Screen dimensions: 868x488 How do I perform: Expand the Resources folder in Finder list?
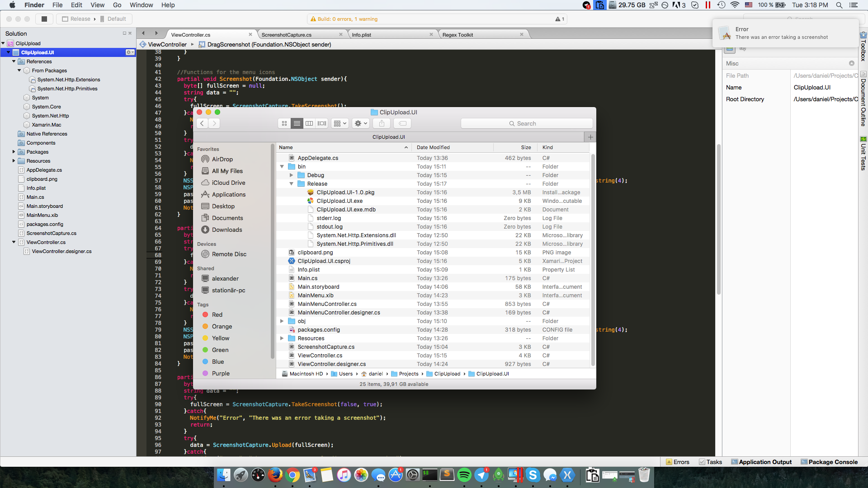[x=282, y=338]
